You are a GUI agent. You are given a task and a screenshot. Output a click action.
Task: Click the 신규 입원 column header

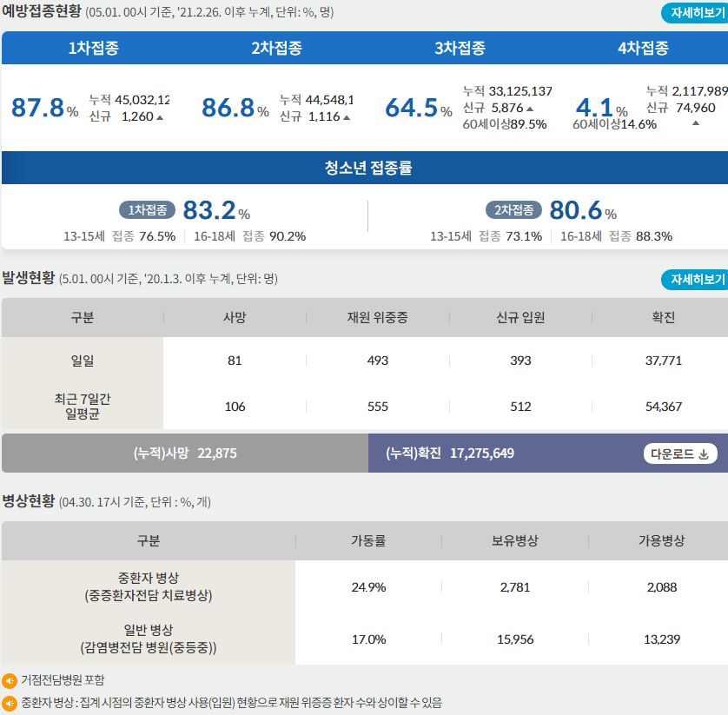pos(520,318)
